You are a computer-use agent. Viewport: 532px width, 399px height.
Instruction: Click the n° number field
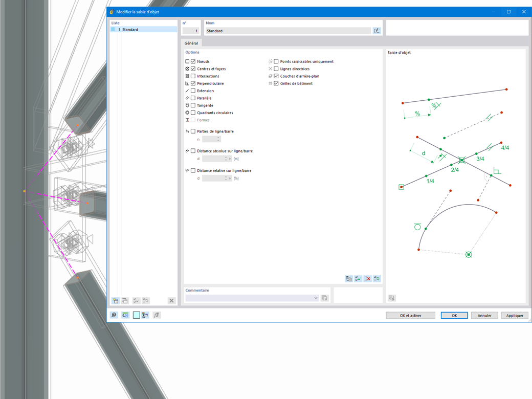[x=191, y=31]
